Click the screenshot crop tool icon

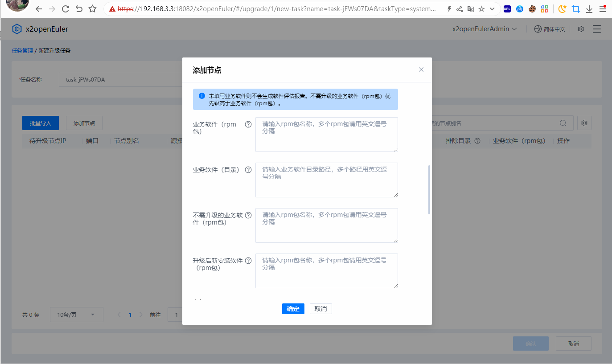coord(576,9)
